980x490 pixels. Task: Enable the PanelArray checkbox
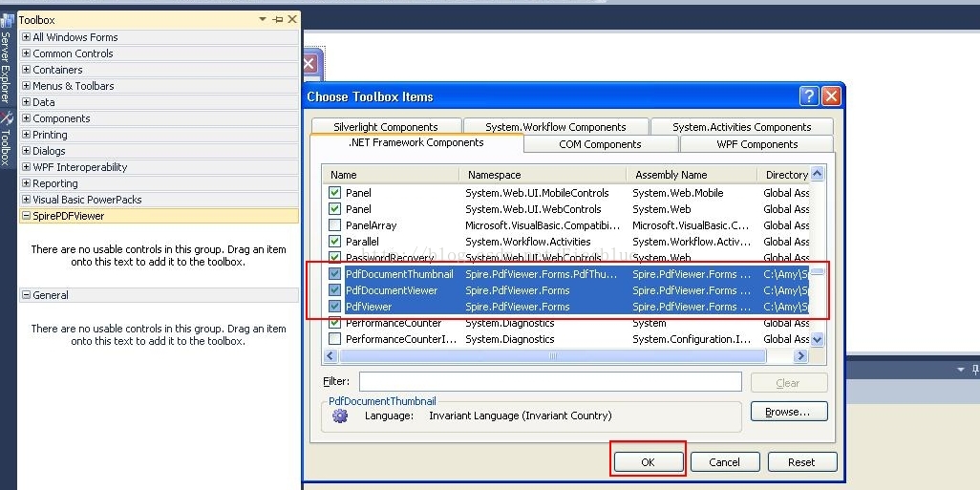pyautogui.click(x=335, y=225)
